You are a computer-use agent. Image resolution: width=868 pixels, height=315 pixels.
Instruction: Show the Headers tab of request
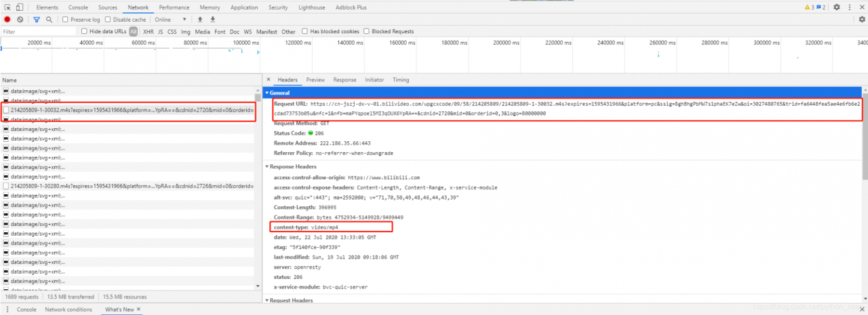click(288, 79)
